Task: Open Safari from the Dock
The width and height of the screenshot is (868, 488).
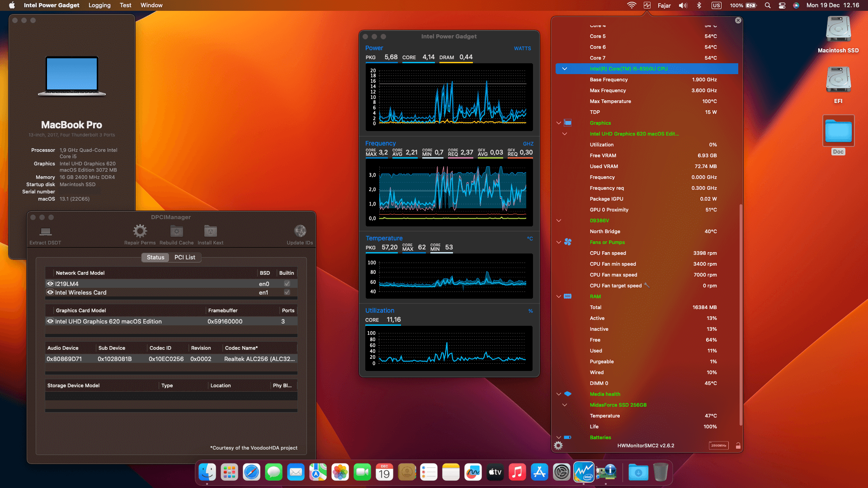Action: (252, 472)
